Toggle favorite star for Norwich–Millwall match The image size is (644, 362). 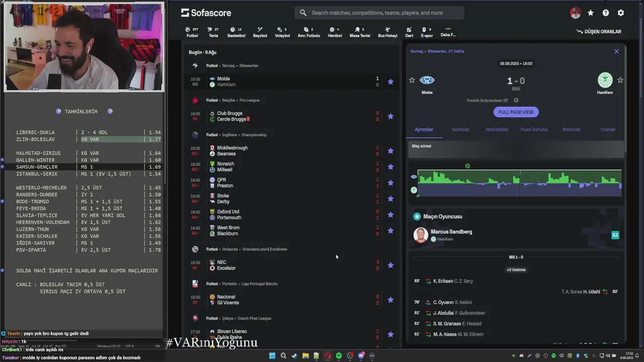click(x=390, y=167)
